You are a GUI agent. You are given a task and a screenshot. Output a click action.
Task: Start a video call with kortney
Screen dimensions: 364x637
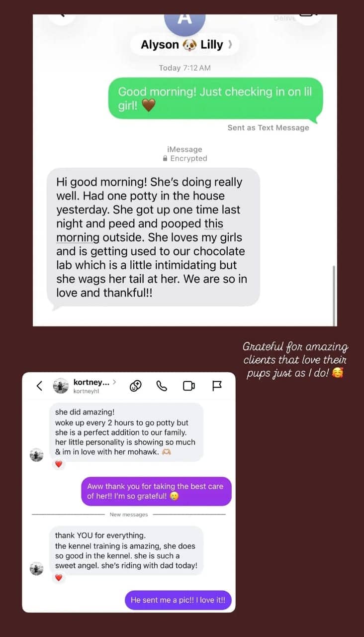click(188, 386)
